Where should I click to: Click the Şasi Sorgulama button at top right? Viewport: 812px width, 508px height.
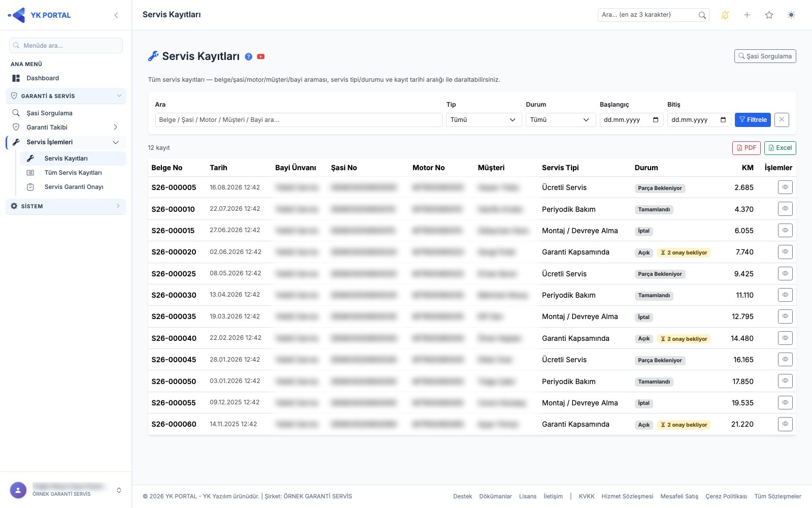[x=765, y=56]
